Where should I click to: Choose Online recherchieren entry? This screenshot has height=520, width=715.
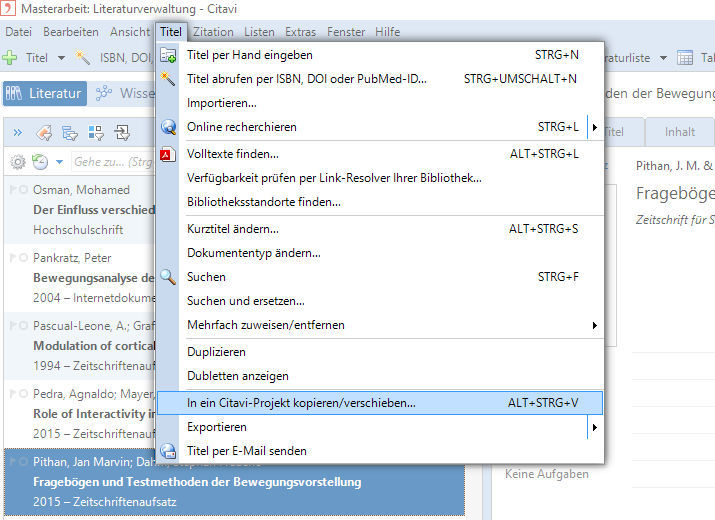(x=372, y=127)
